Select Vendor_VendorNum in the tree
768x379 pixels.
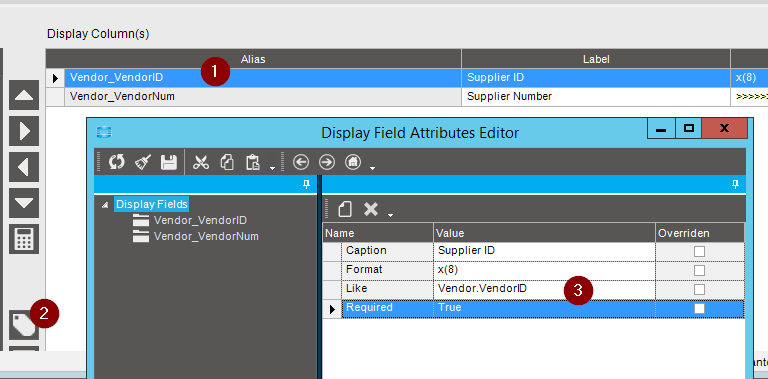tap(206, 237)
